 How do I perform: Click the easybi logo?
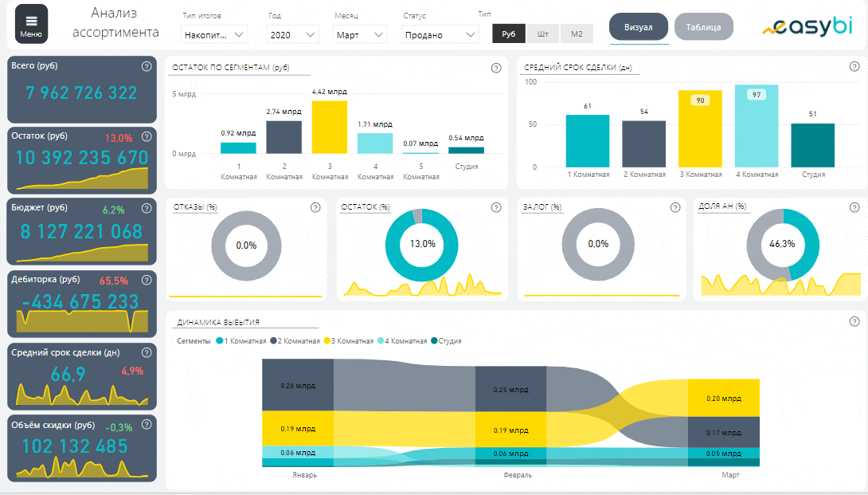pyautogui.click(x=807, y=26)
